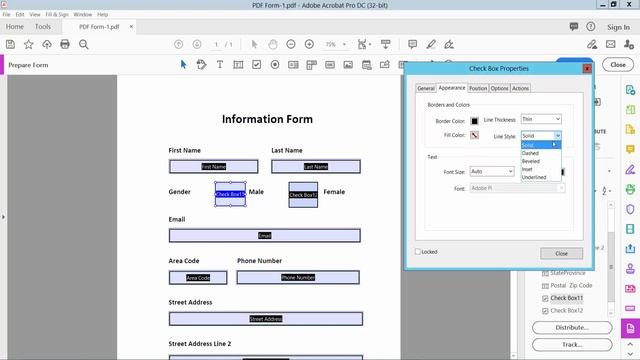640x360 pixels.
Task: Close the Check Box Properties dialog button
Action: pos(561,253)
